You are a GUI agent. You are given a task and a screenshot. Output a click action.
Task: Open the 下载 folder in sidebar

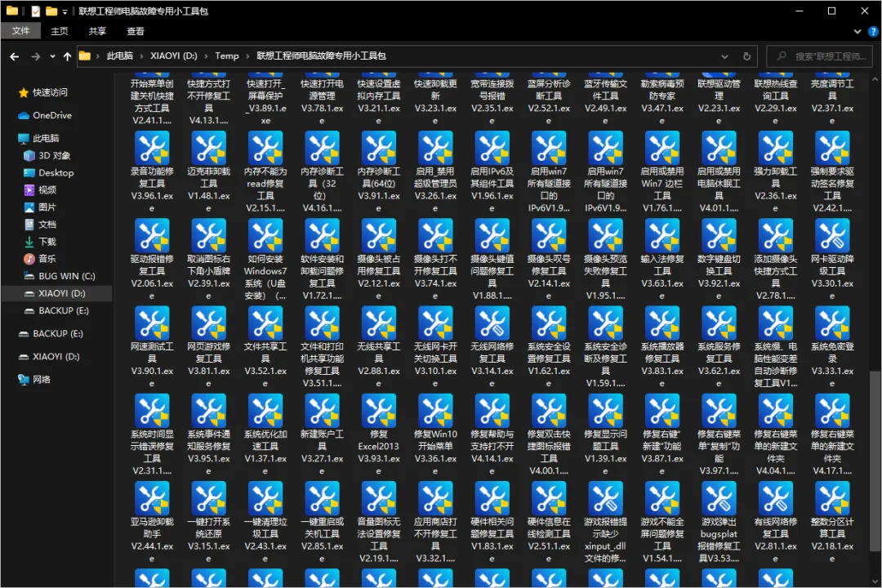[x=47, y=242]
